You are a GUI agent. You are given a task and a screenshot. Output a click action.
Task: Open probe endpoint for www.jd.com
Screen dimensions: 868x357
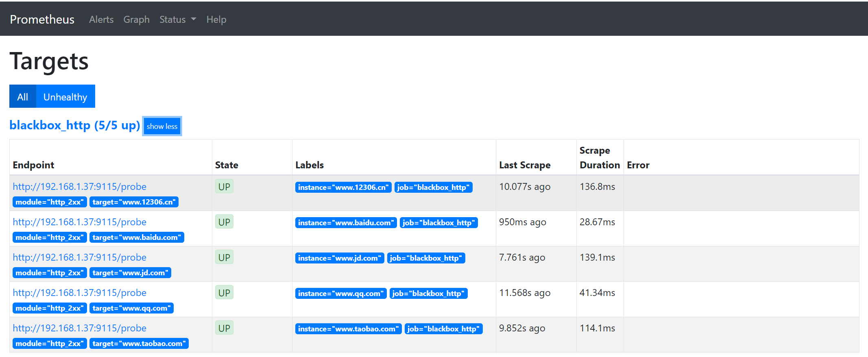[x=80, y=257]
